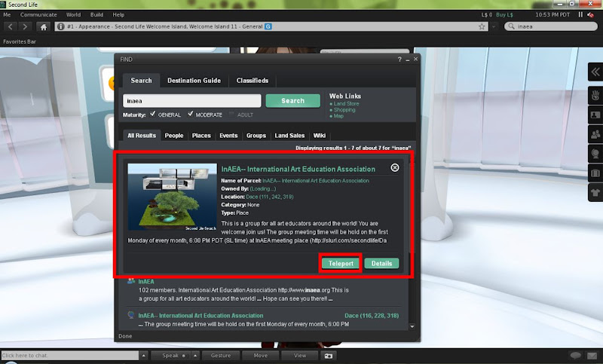Click the General maturity rating badge
The image size is (603, 364).
point(268,26)
